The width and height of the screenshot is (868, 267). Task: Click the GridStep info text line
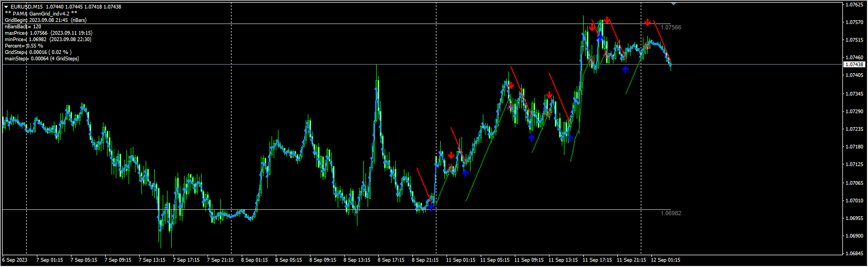37,52
